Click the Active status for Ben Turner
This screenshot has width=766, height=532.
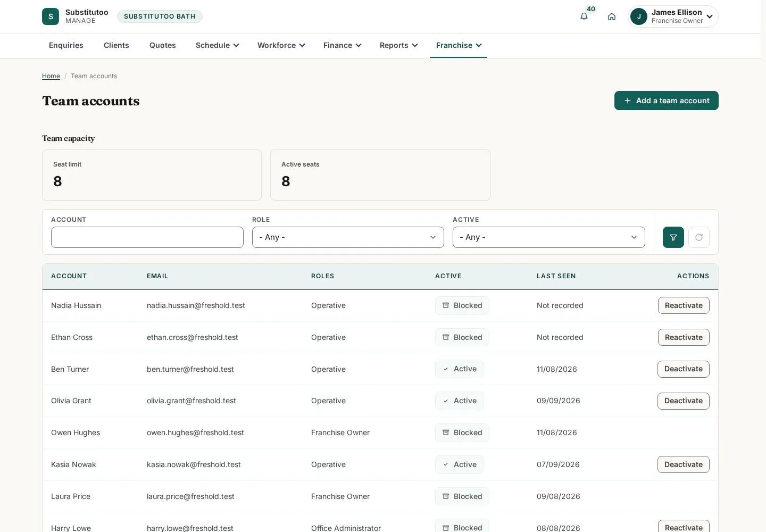(460, 369)
